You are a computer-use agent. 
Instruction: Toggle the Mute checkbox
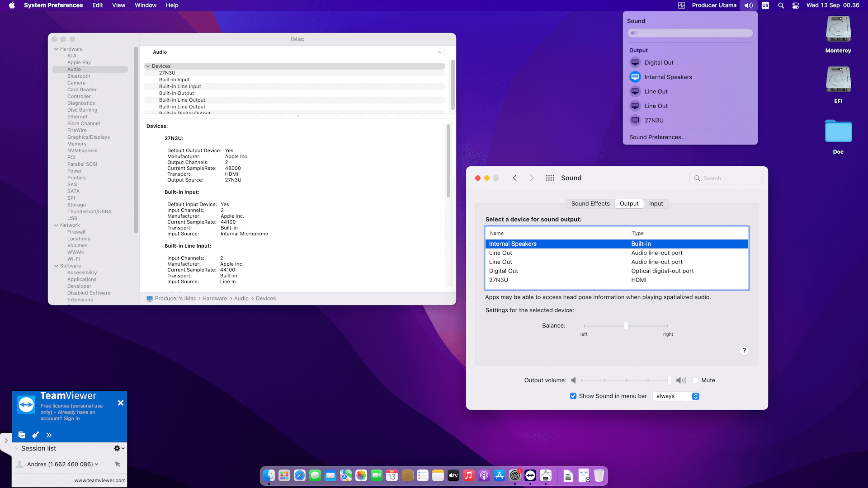point(696,380)
